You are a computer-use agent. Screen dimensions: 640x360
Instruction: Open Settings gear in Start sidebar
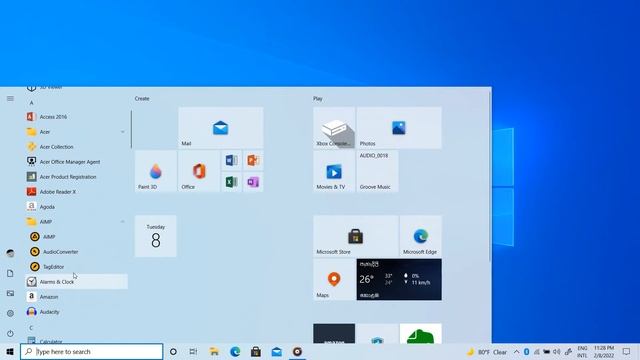point(10,313)
